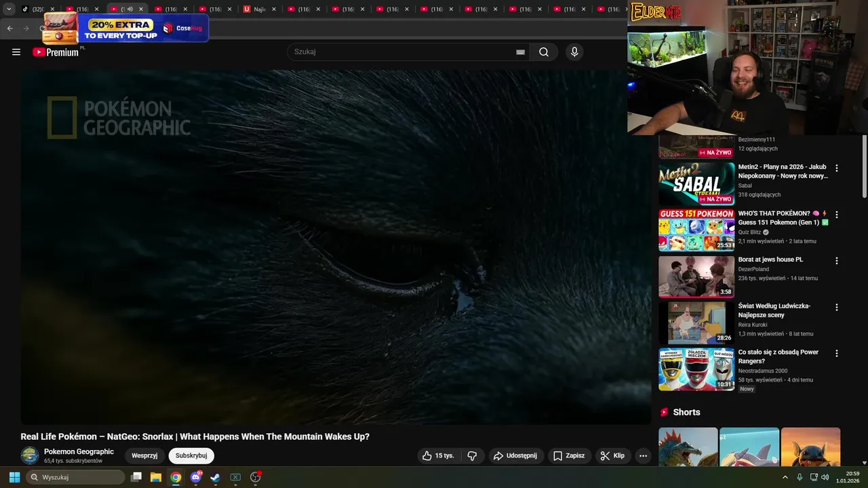Open Discord from taskbar

[x=196, y=477]
